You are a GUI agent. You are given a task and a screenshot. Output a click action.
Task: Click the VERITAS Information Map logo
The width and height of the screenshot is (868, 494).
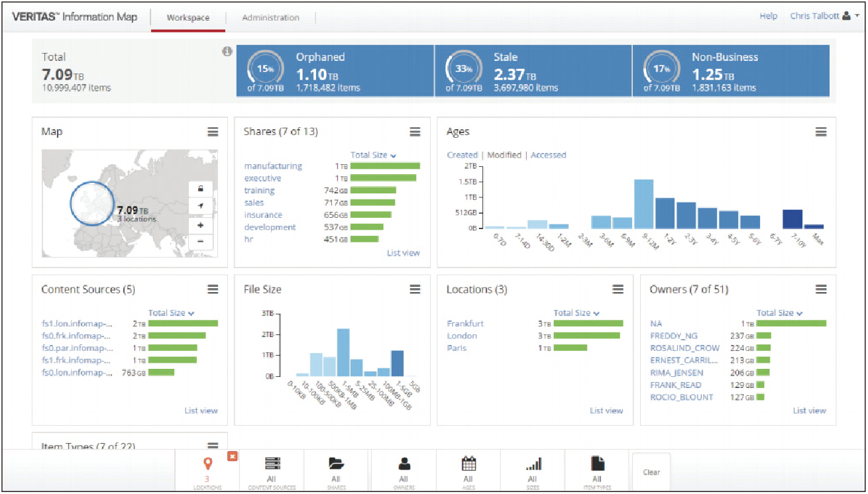(x=75, y=17)
